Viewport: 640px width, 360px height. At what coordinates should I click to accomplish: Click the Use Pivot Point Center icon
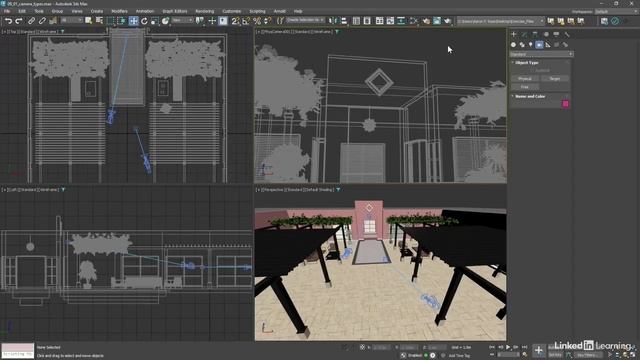pyautogui.click(x=200, y=21)
